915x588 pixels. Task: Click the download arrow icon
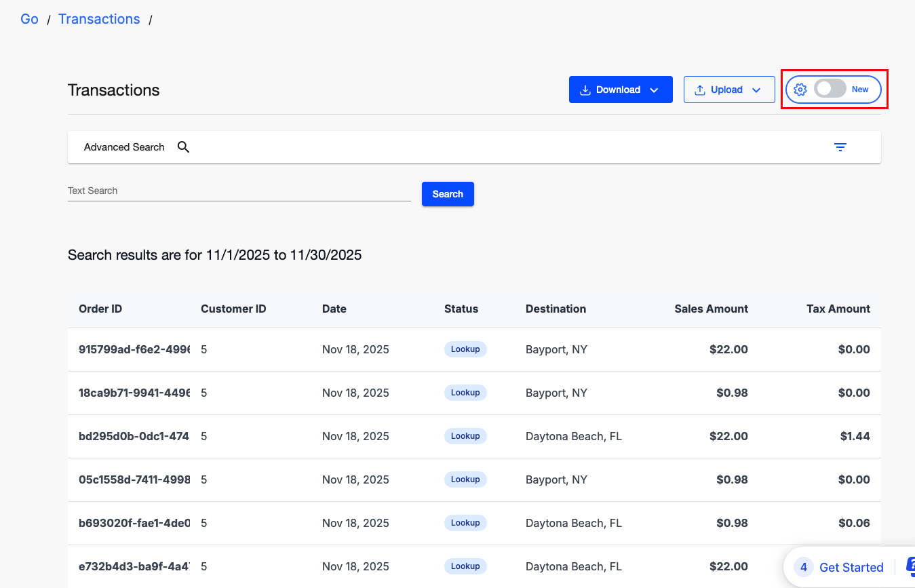click(585, 90)
